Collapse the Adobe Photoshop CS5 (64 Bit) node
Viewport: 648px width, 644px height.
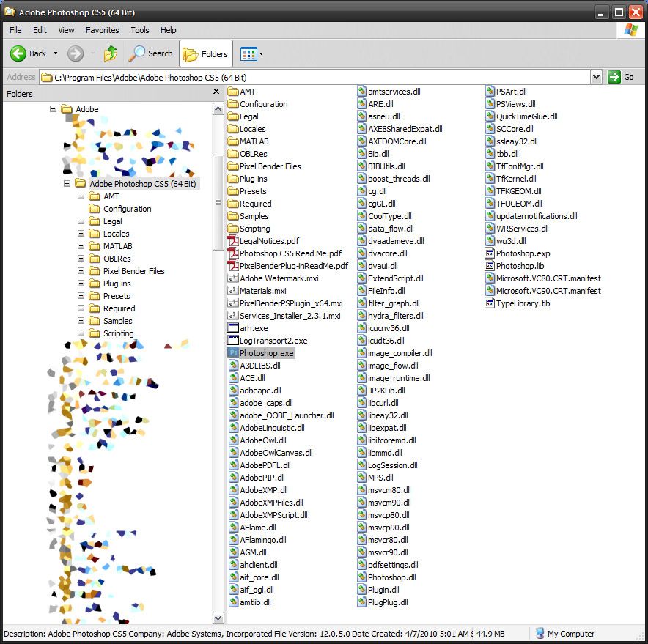(x=67, y=184)
